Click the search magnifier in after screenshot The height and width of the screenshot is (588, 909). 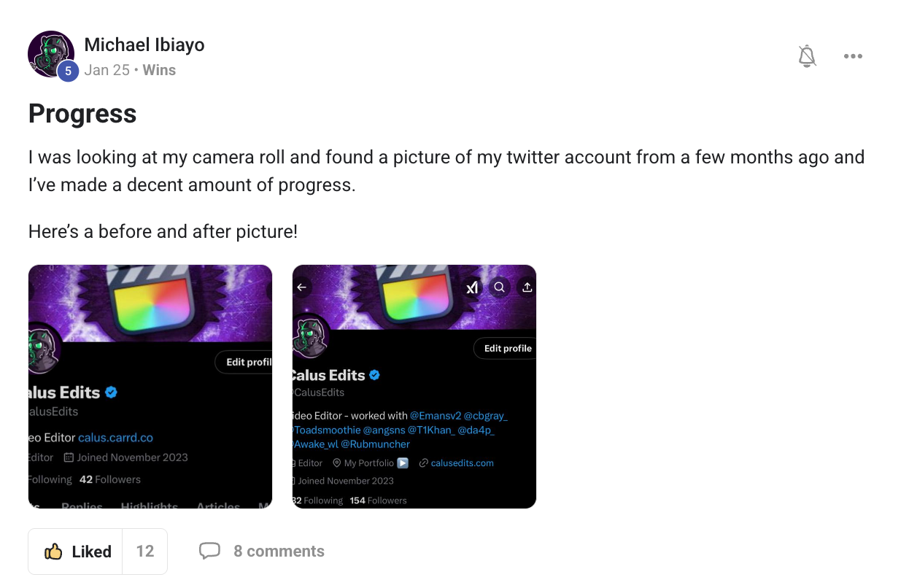(499, 287)
